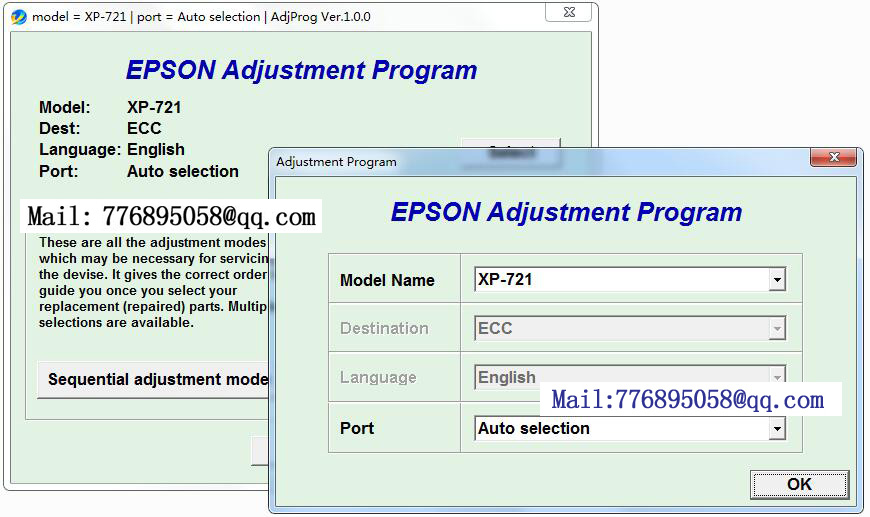Image resolution: width=870 pixels, height=517 pixels.
Task: Click the AdjProg title bar app icon
Action: click(19, 17)
